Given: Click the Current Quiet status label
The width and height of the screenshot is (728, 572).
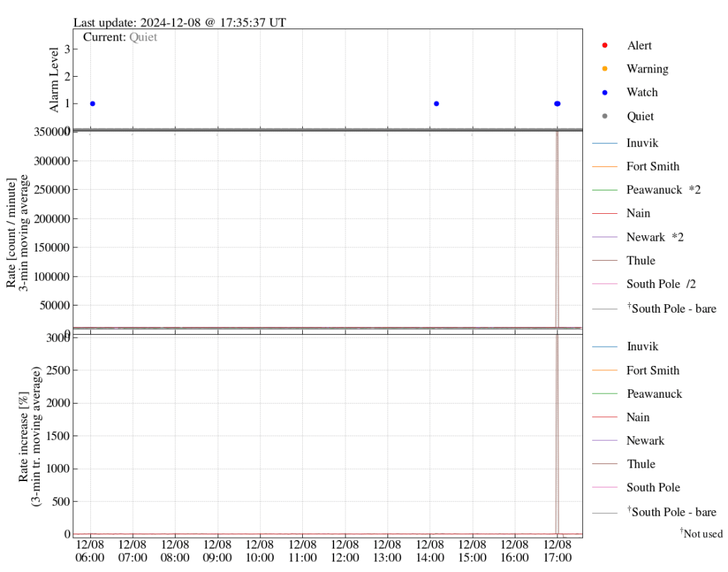Looking at the screenshot, I should [119, 37].
